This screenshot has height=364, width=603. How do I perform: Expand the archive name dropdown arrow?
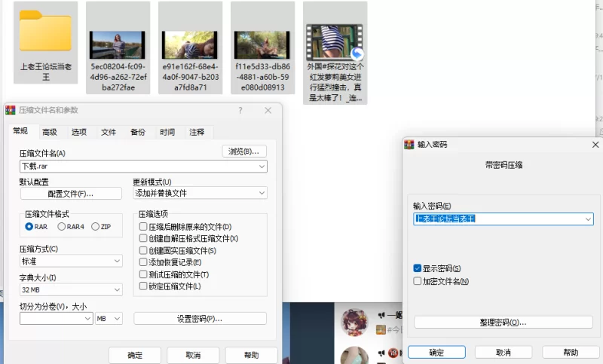pyautogui.click(x=262, y=167)
